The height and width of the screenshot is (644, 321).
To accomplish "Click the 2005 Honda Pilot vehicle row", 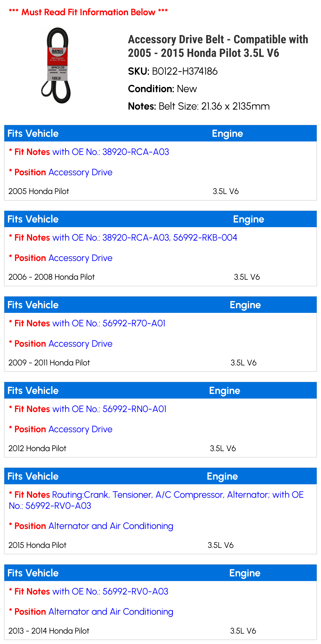I will coord(160,191).
